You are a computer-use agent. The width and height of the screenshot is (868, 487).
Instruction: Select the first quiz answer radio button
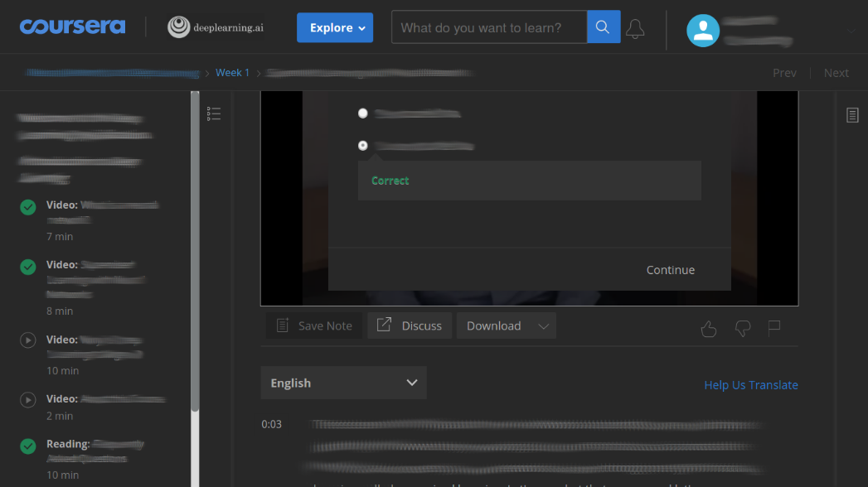362,113
